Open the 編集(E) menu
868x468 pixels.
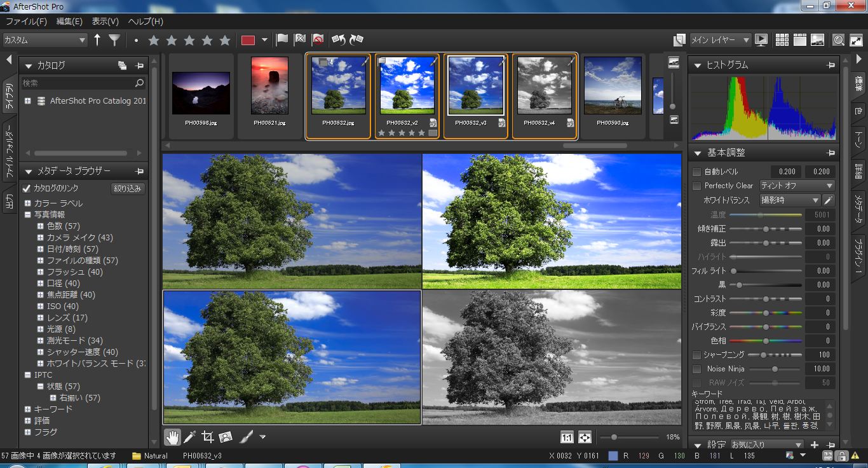[70, 22]
